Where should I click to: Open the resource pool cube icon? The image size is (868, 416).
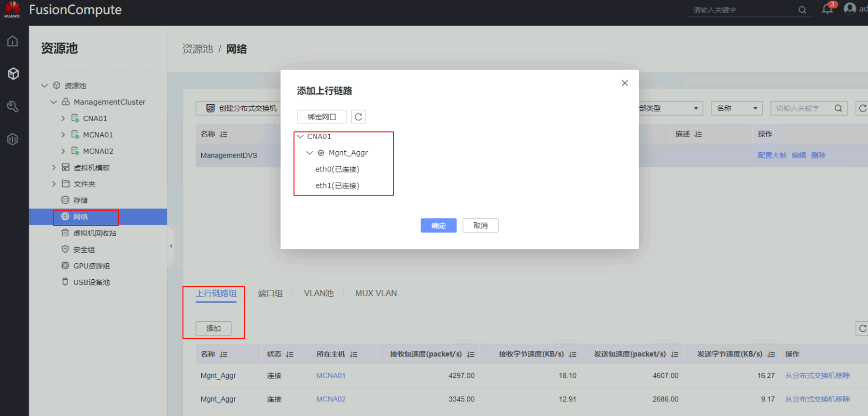click(13, 73)
